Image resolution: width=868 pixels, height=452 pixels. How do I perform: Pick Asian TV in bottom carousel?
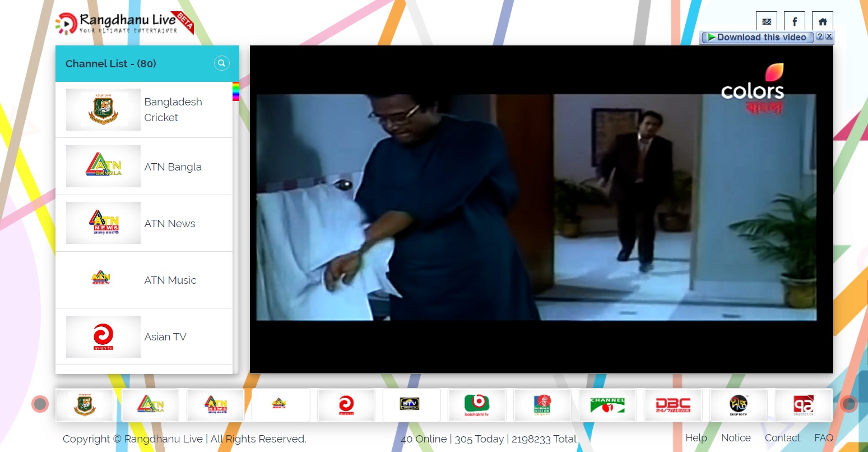click(346, 405)
